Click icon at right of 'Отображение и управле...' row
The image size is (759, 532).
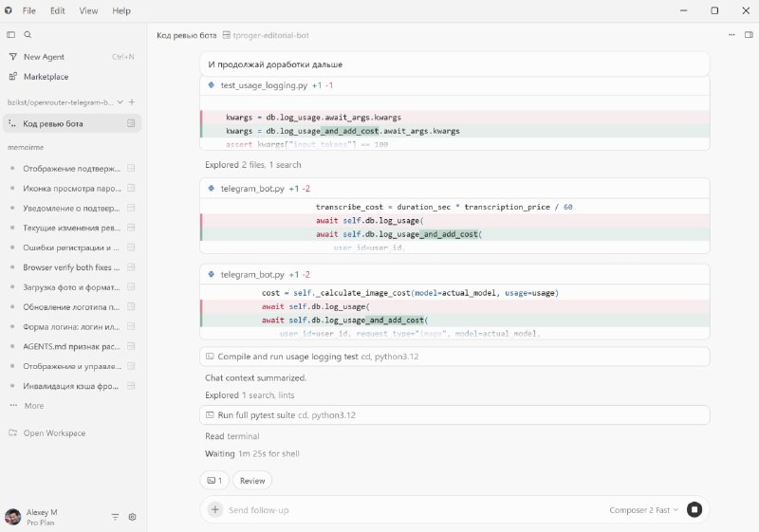[x=131, y=366]
